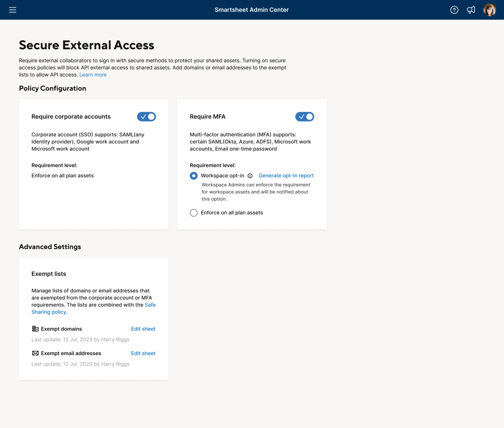Click the megaphone announcements icon
This screenshot has width=504, height=428.
(x=471, y=10)
